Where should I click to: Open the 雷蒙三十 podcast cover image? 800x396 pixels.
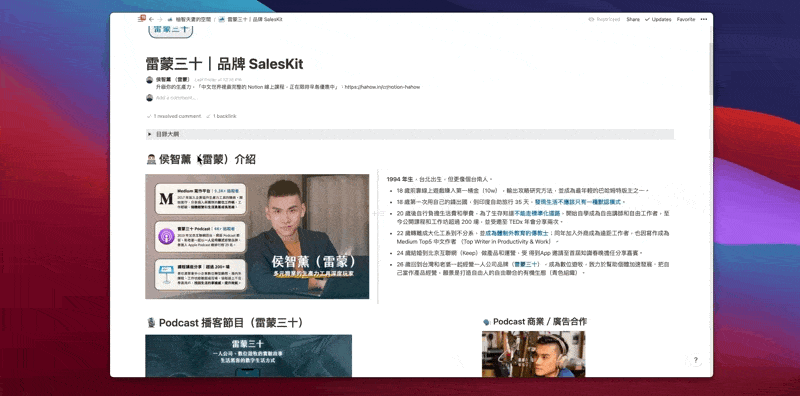coord(248,356)
